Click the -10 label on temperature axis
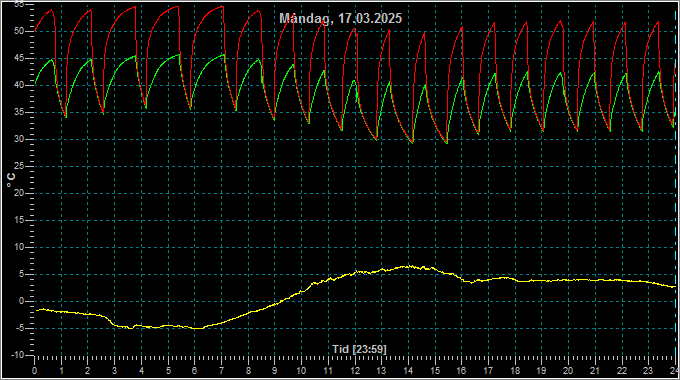The width and height of the screenshot is (680, 380). [17, 355]
